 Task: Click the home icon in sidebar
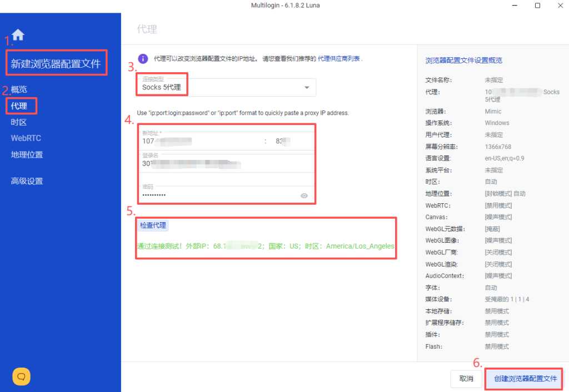(x=18, y=35)
